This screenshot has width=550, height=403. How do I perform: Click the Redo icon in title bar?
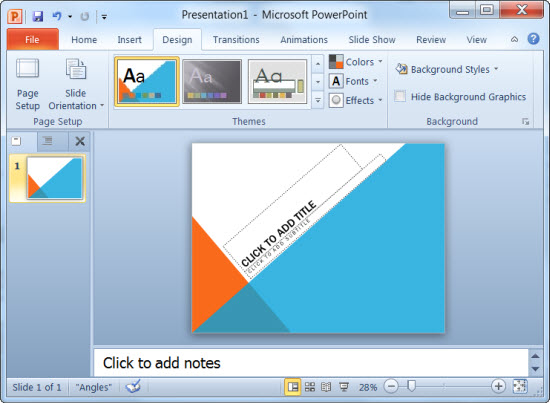click(x=84, y=16)
